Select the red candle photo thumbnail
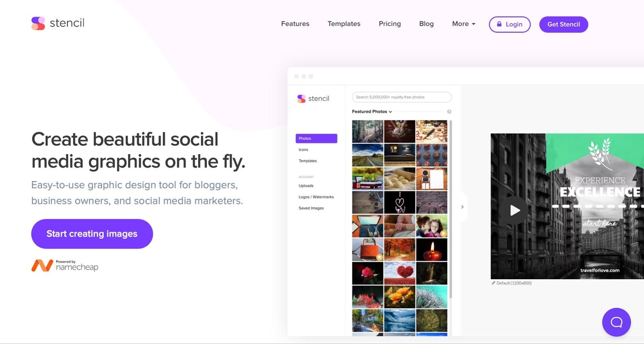This screenshot has width=644, height=344. (x=431, y=250)
